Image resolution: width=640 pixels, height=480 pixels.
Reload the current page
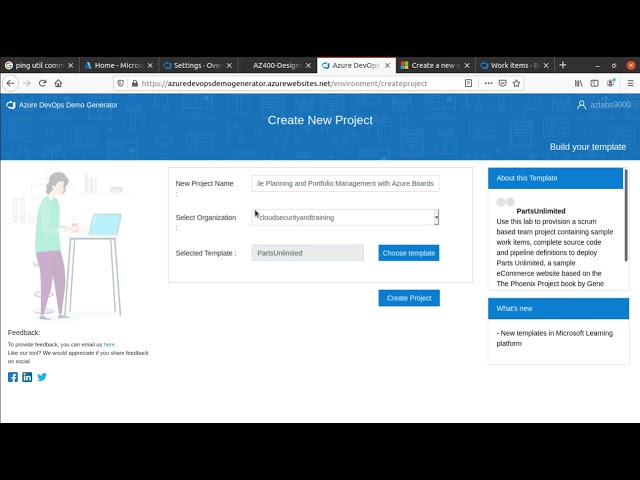point(42,83)
